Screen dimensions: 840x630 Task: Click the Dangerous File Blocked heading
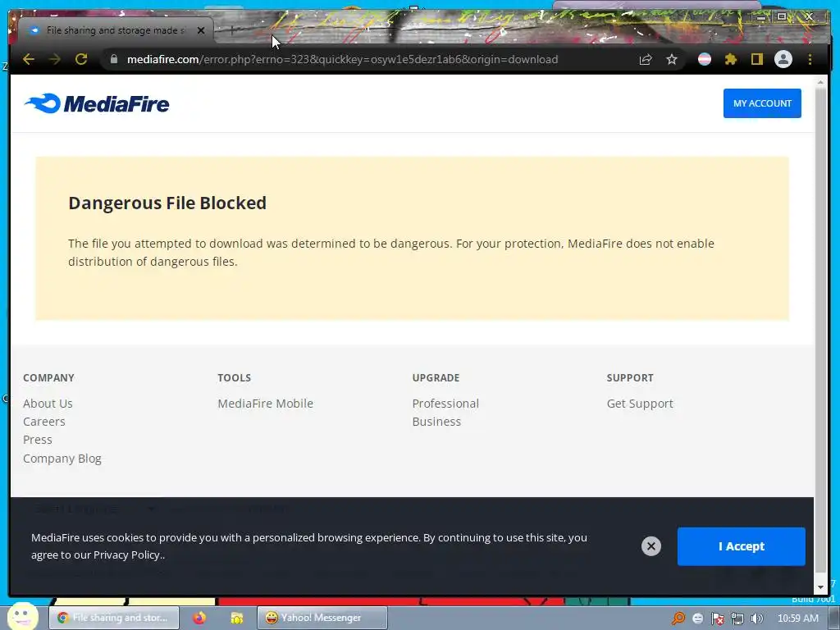[x=167, y=203]
